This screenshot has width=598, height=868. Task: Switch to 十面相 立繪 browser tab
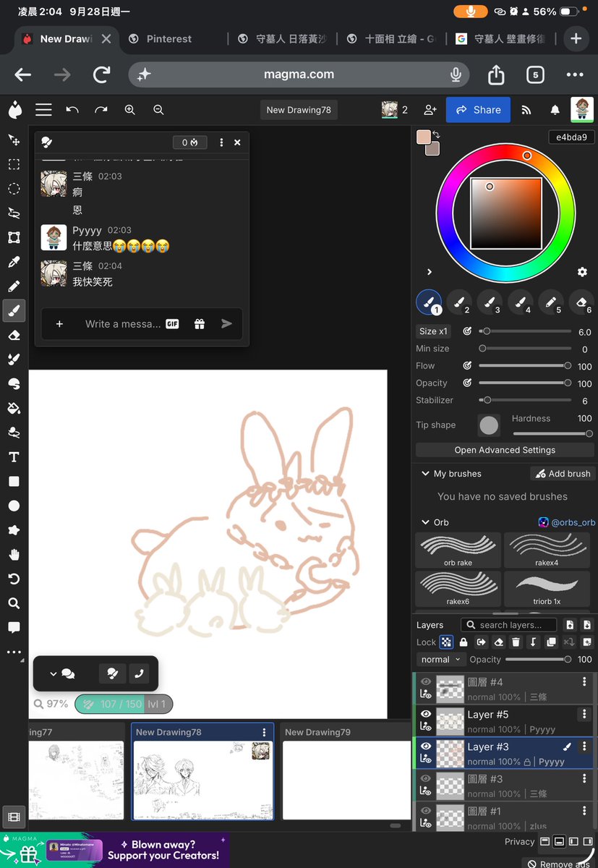[390, 39]
